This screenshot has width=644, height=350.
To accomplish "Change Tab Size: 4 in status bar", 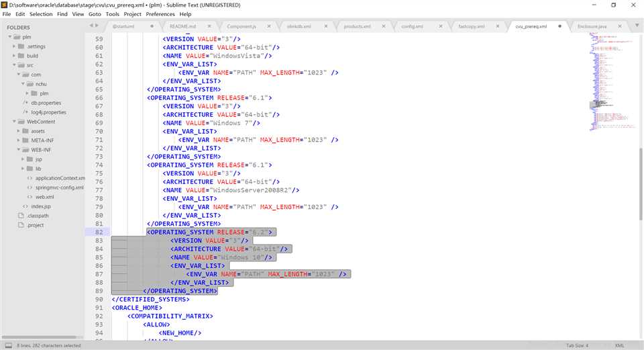I will tap(577, 345).
